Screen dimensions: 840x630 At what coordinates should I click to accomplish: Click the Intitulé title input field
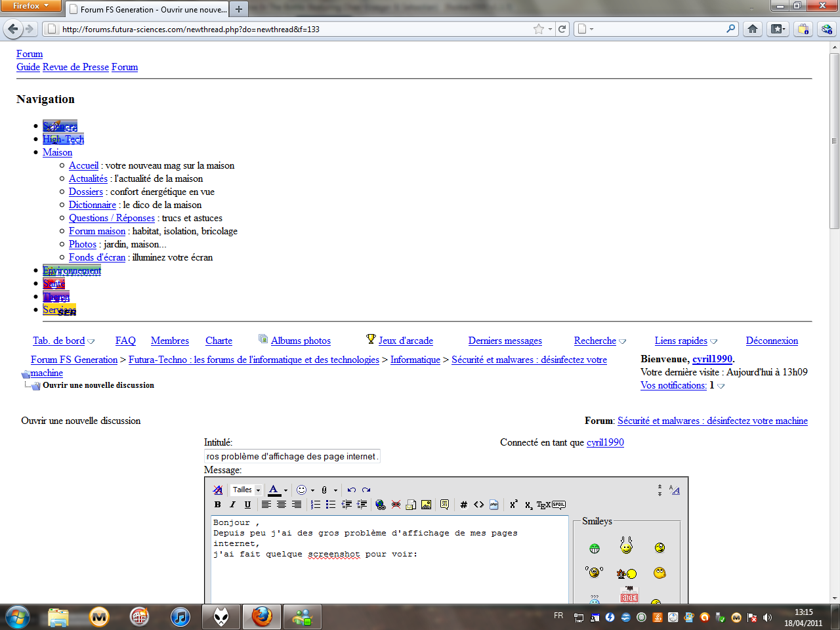292,456
